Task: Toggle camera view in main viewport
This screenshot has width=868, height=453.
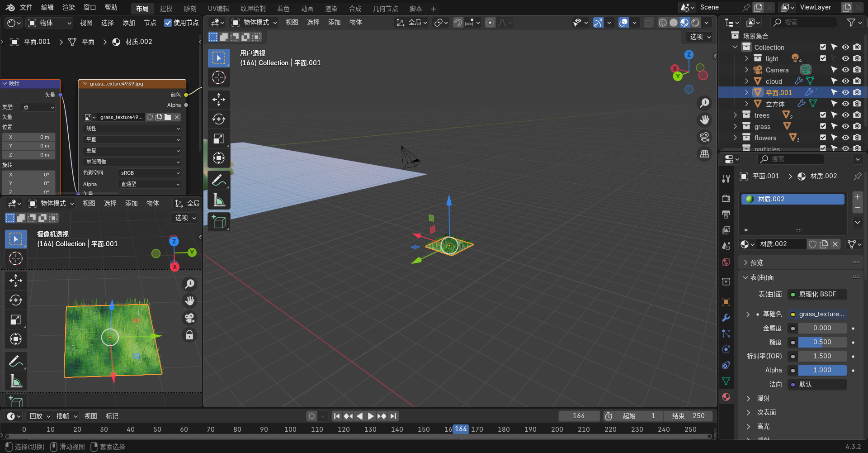Action: (704, 137)
